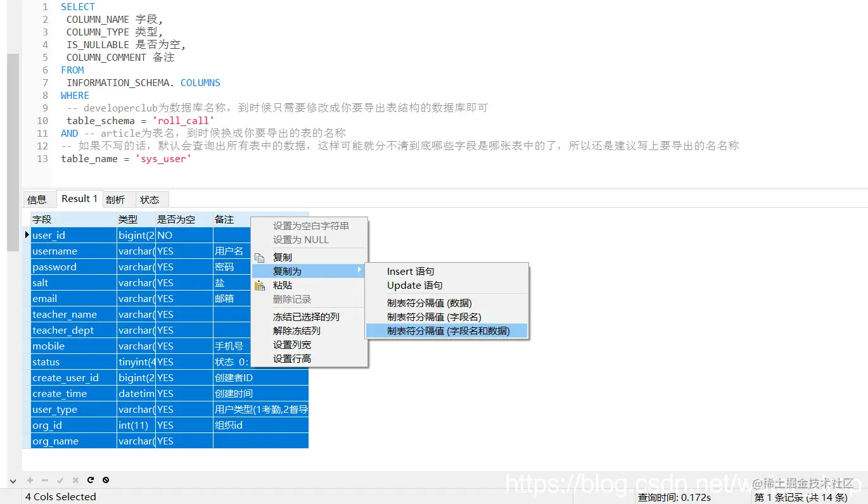
Task: Select Insert 语句 from the submenu
Action: 410,271
